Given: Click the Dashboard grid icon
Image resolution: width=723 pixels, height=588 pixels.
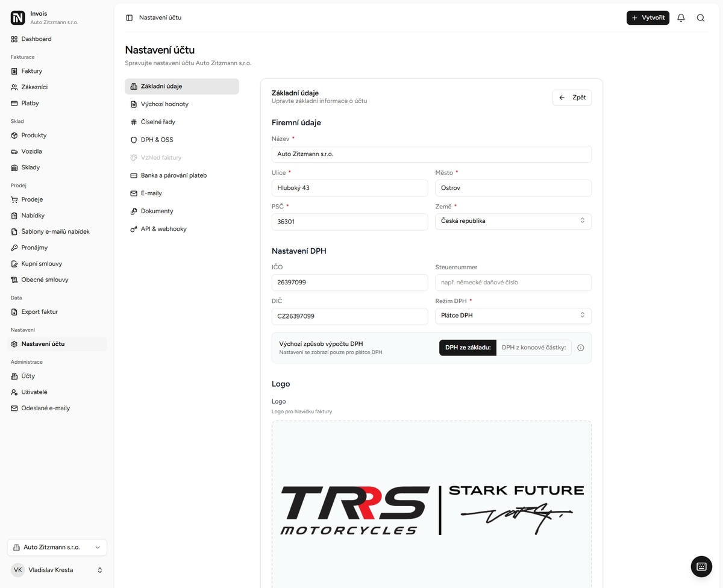Looking at the screenshot, I should click(x=14, y=39).
